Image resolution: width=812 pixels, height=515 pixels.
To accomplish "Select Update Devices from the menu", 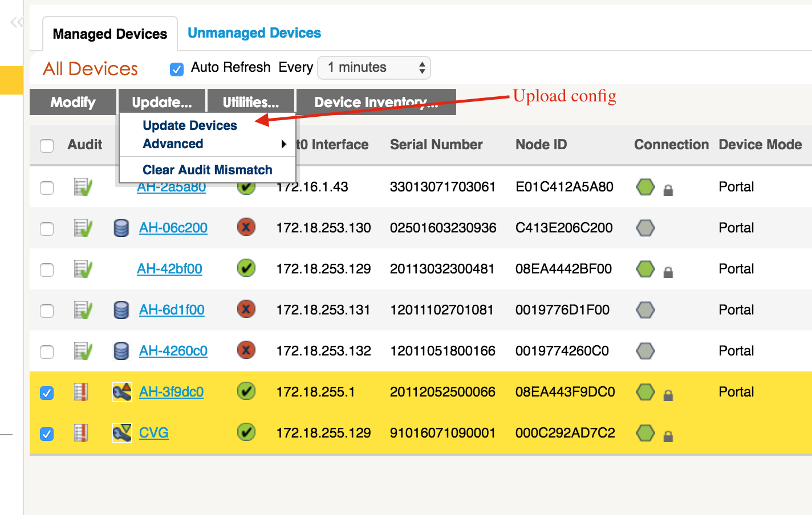I will tap(190, 125).
